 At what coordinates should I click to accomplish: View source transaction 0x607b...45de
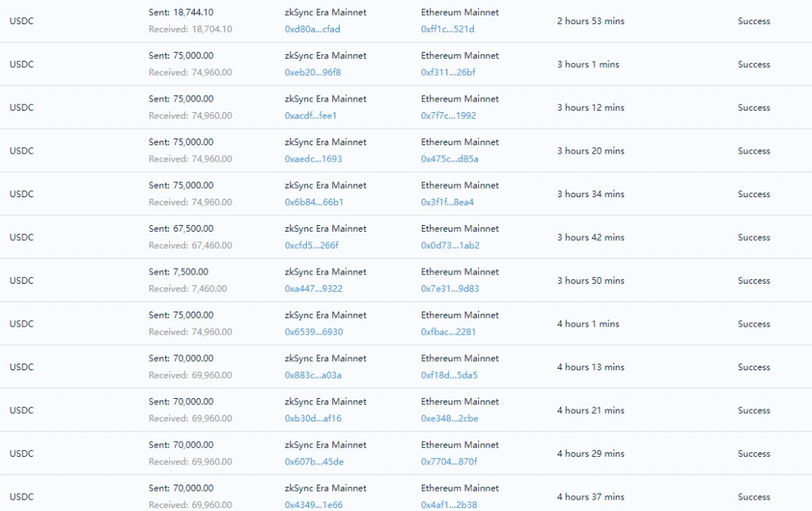[314, 462]
